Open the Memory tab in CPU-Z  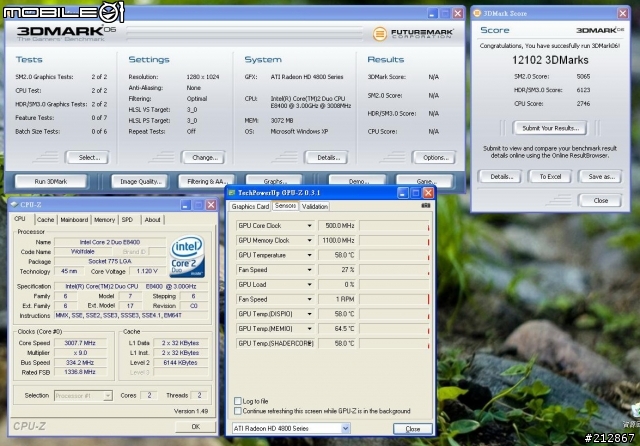(x=104, y=220)
